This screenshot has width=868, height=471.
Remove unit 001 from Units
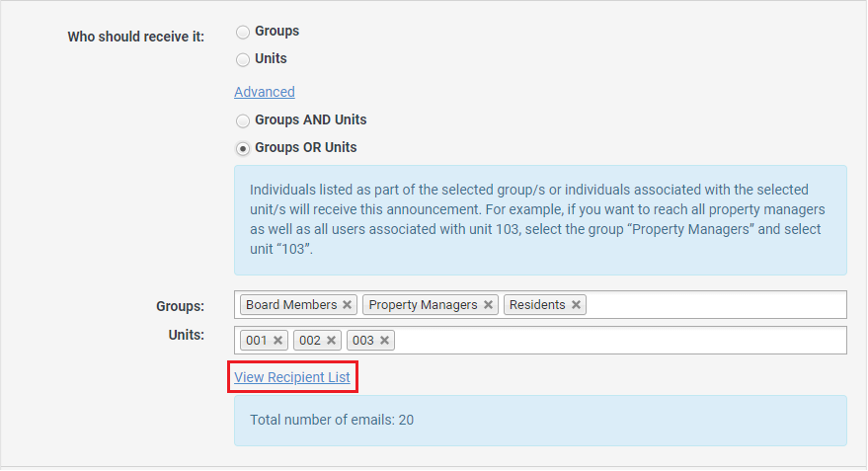pos(278,340)
